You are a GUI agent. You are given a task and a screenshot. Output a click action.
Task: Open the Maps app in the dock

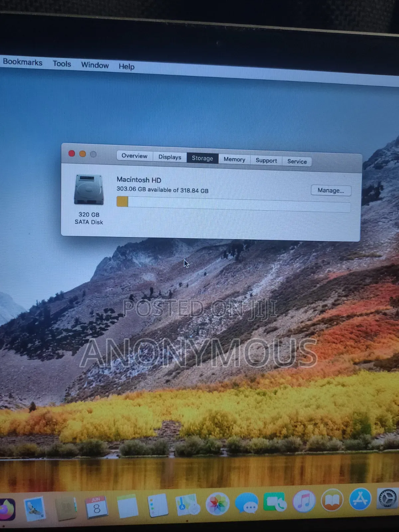188,505
